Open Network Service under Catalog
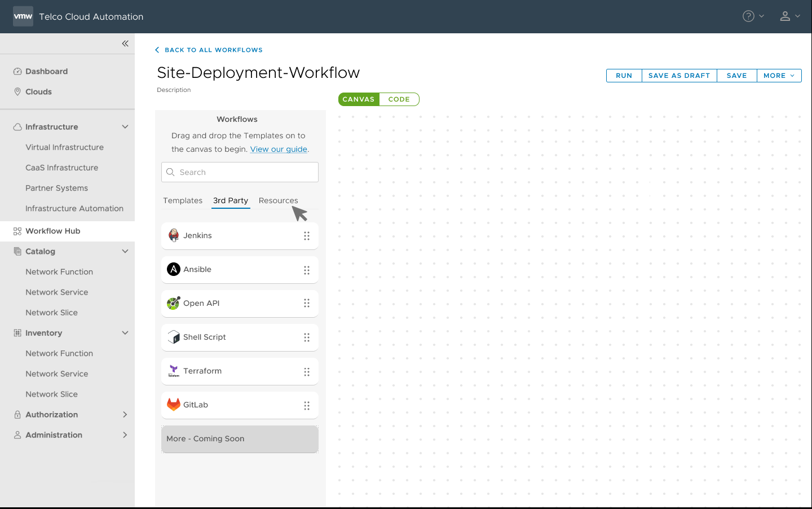812x509 pixels. [57, 292]
